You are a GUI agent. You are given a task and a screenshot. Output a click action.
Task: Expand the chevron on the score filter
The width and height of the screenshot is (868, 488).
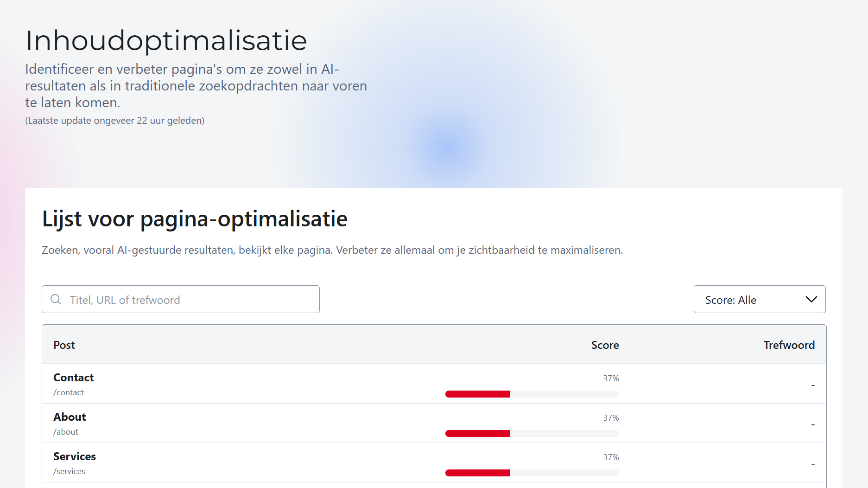(811, 299)
